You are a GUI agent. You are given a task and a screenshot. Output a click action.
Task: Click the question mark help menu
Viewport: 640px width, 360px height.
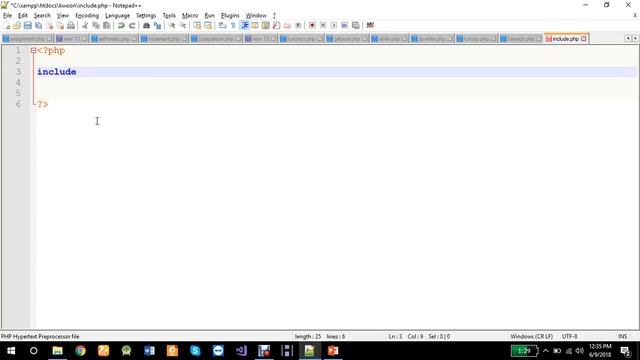point(274,16)
